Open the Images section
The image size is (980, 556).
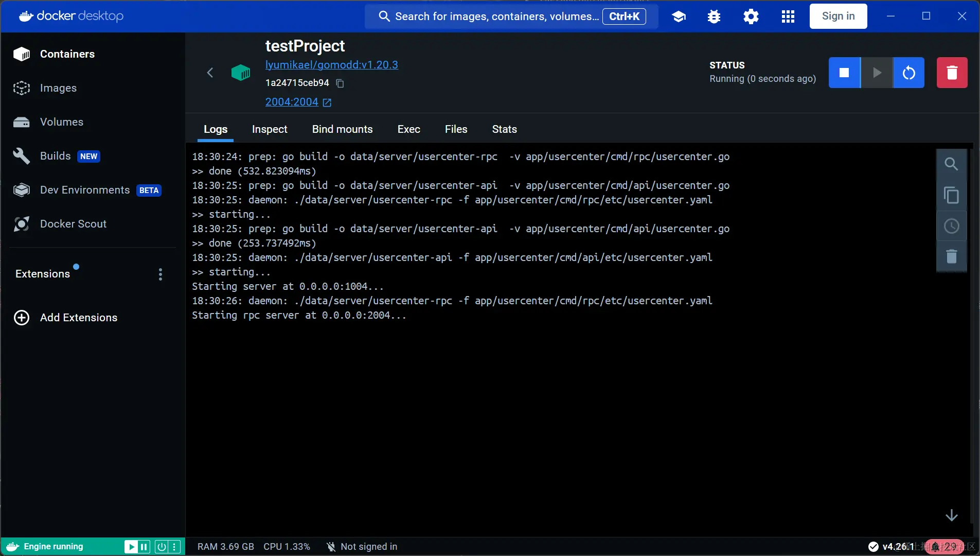[93, 88]
